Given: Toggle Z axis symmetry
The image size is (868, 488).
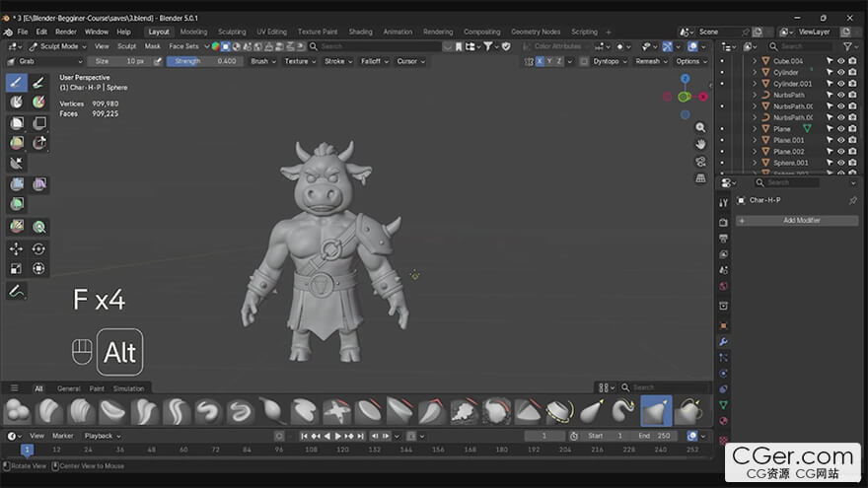Looking at the screenshot, I should pos(559,61).
